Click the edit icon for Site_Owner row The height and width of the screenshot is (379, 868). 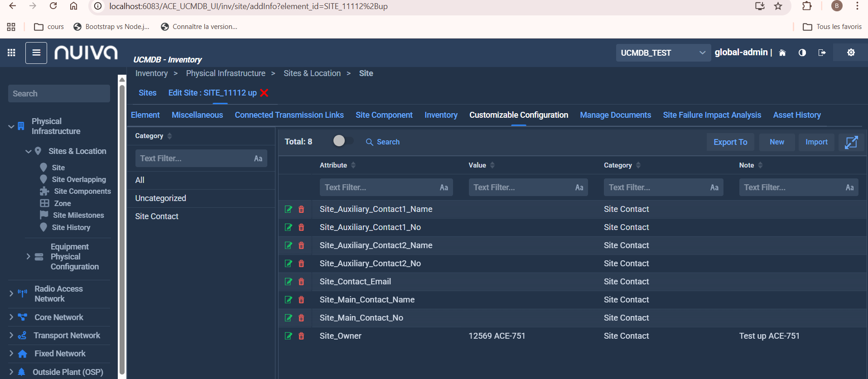[x=288, y=336]
